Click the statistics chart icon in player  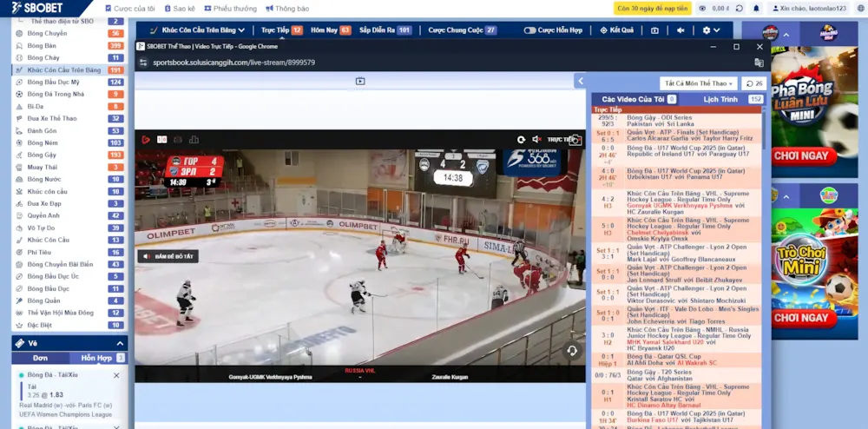pyautogui.click(x=194, y=139)
